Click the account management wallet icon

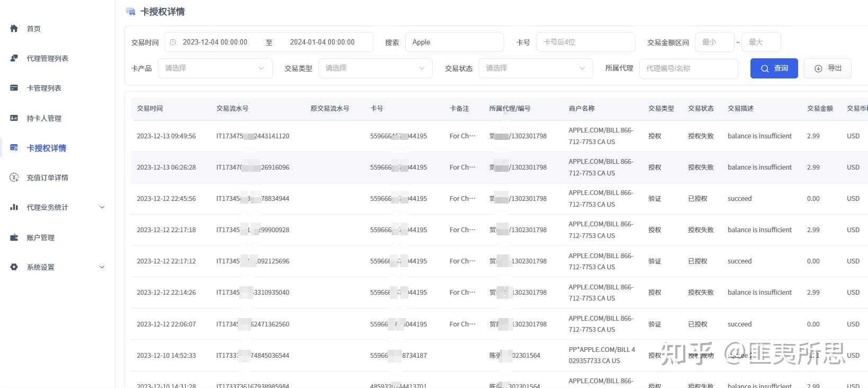pyautogui.click(x=14, y=237)
